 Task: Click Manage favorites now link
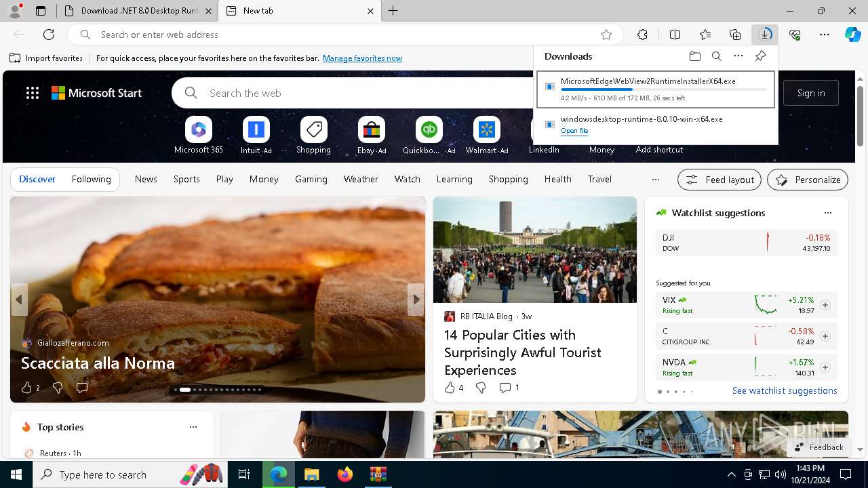pos(362,58)
